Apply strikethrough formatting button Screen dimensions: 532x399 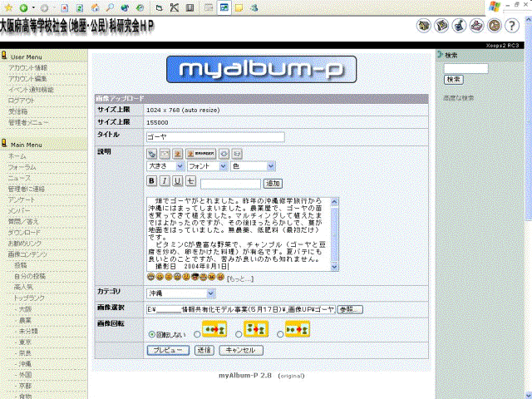point(190,181)
